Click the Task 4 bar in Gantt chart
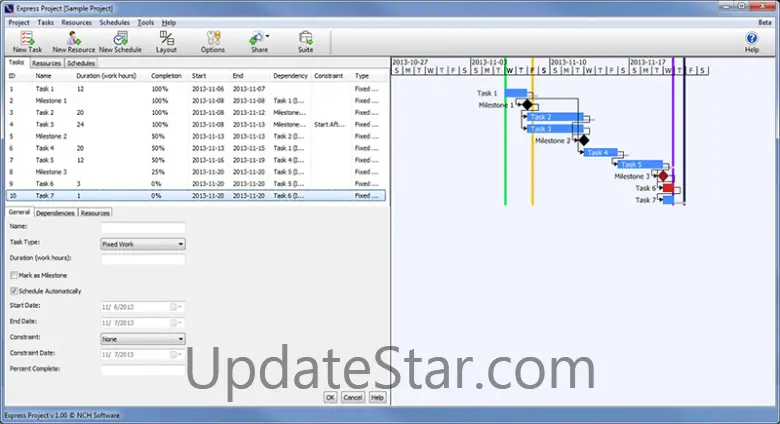The width and height of the screenshot is (780, 424). (x=601, y=152)
